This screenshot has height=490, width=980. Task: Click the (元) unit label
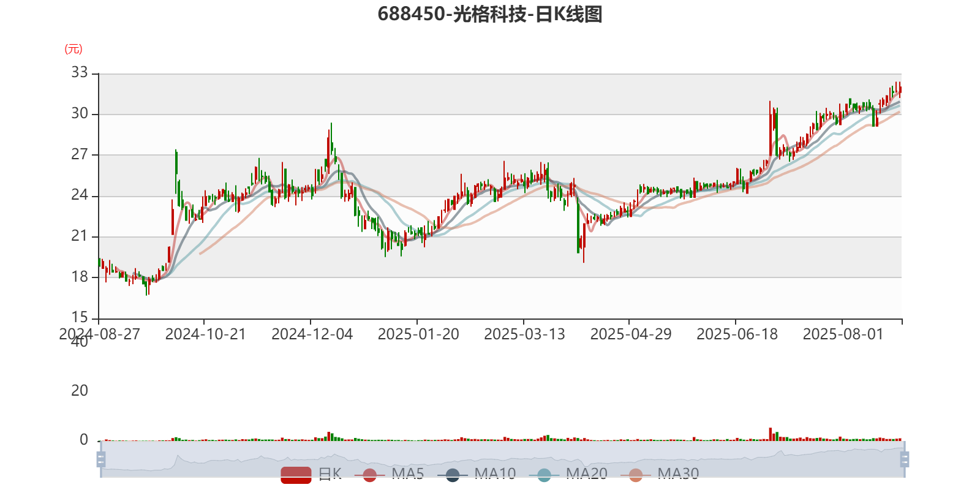point(73,49)
